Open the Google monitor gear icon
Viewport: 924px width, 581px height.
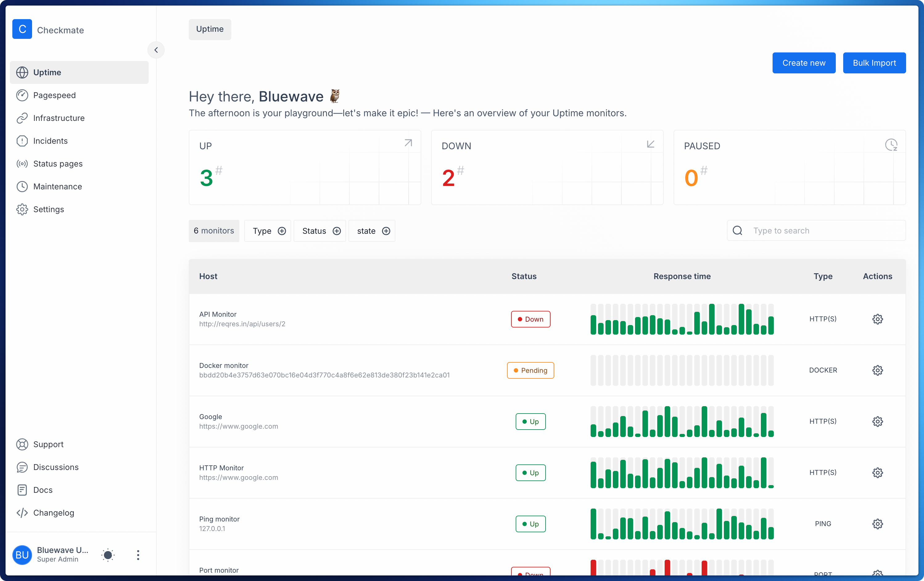click(877, 421)
